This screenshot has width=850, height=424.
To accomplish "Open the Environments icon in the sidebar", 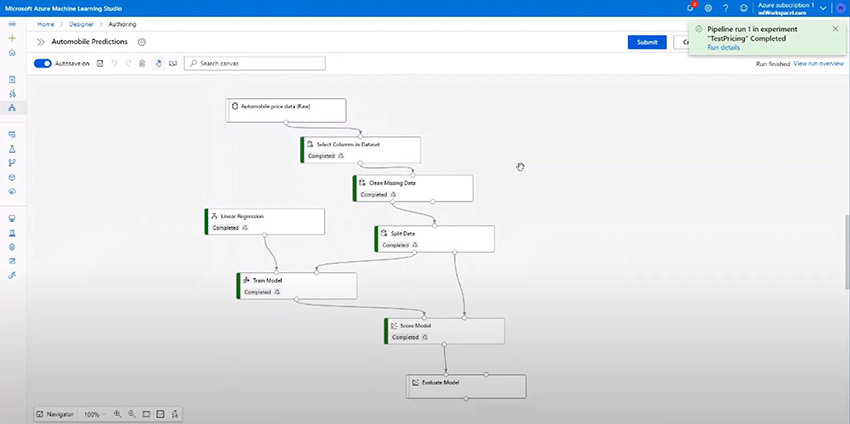I will pyautogui.click(x=12, y=233).
